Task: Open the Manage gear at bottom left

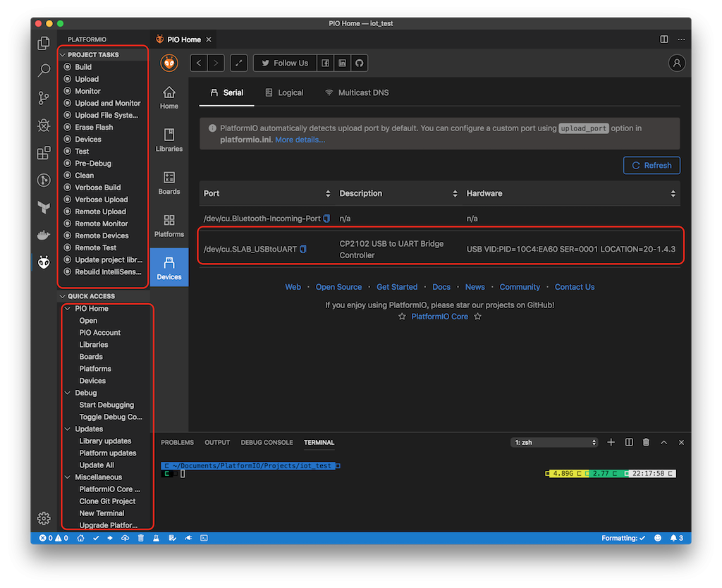Action: tap(44, 518)
